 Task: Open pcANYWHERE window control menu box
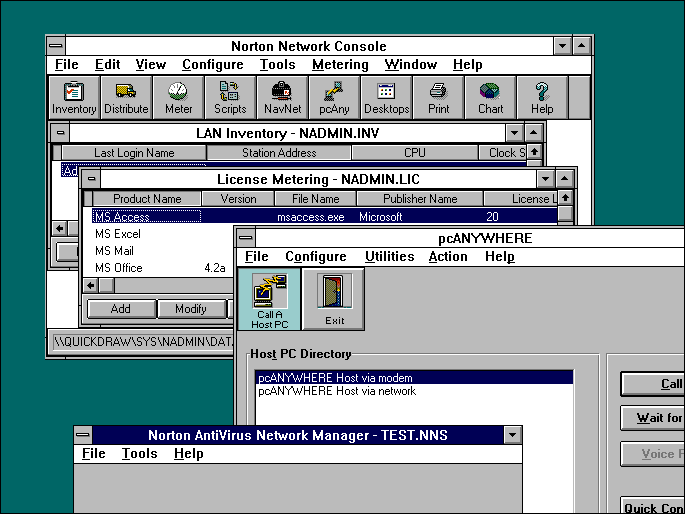click(x=246, y=238)
